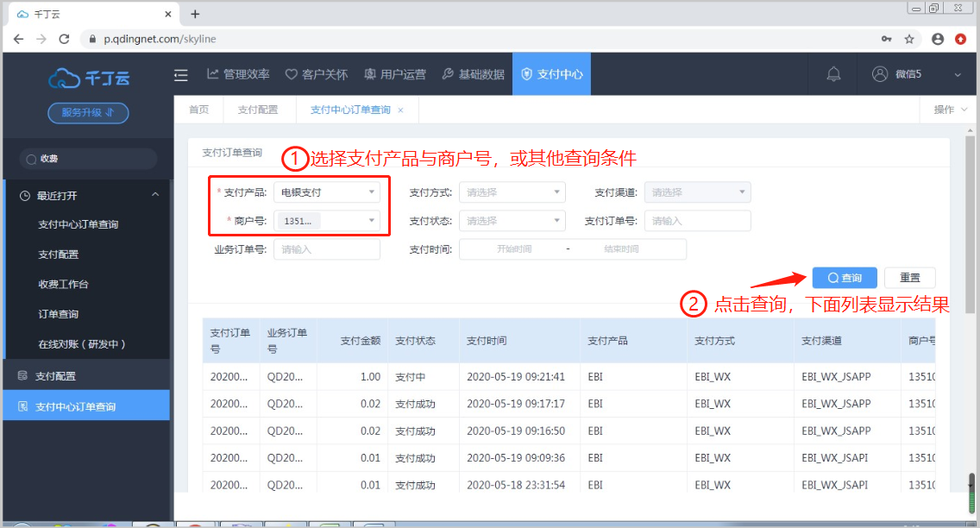Click the browser back arrow
This screenshot has width=980, height=528.
(19, 39)
